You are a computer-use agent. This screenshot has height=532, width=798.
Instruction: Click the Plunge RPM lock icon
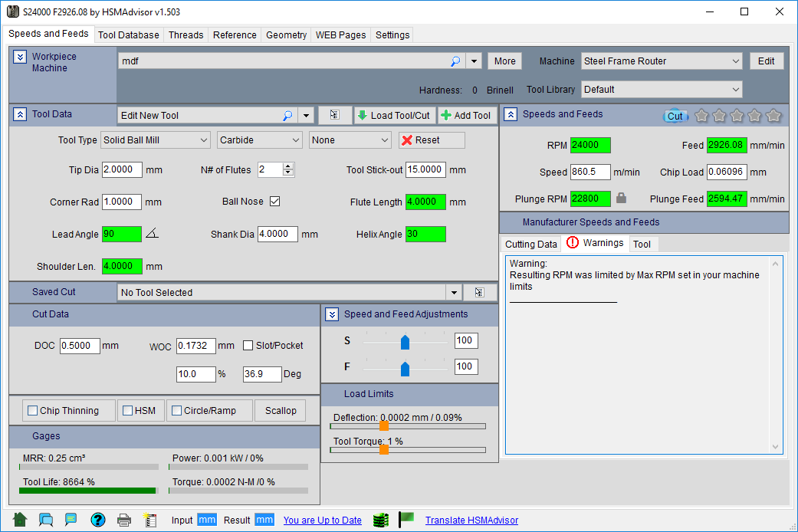622,198
